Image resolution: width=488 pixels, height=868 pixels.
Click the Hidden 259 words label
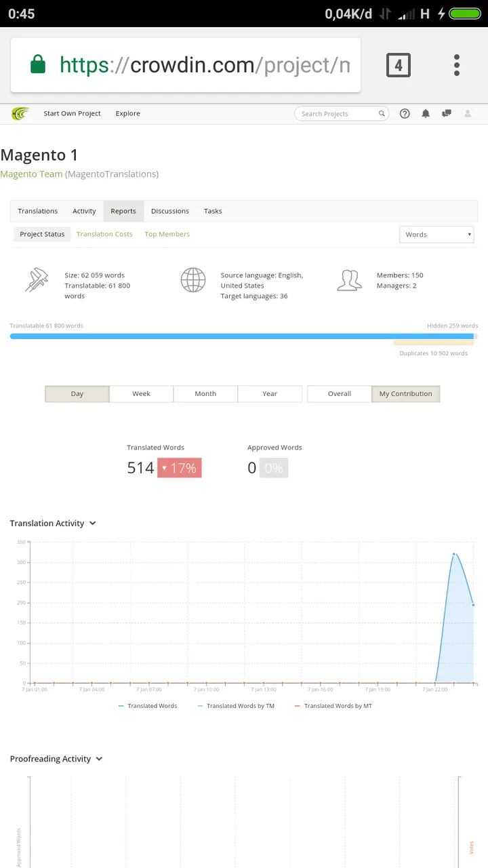[452, 325]
